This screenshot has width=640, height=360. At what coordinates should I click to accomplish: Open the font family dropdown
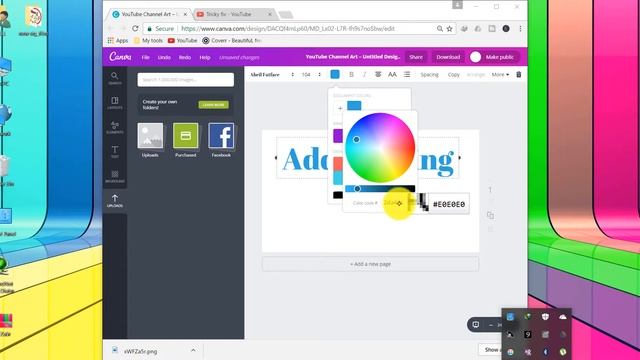click(x=272, y=75)
